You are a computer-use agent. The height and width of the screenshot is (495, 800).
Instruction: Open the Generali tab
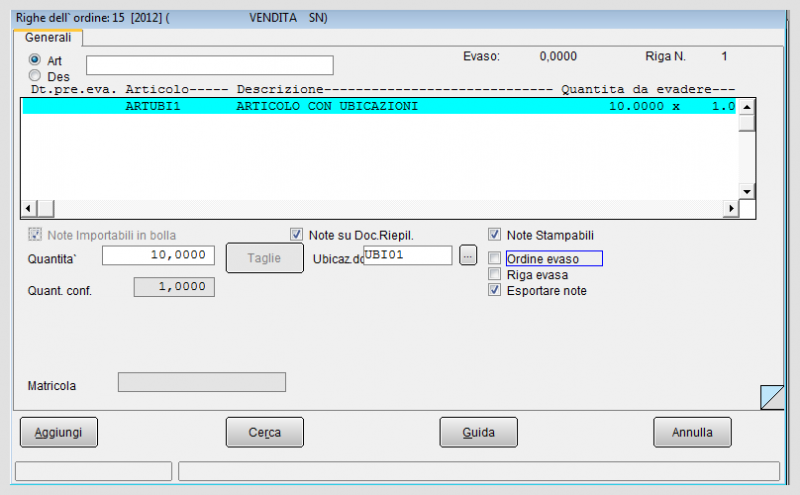(x=48, y=37)
